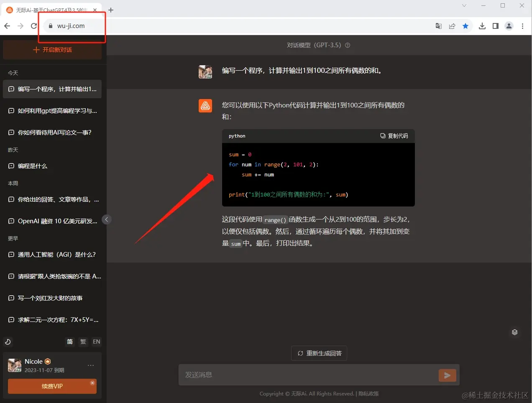This screenshot has height=403, width=532.
Task: Click the user question text about 偶数的和
Action: (302, 71)
